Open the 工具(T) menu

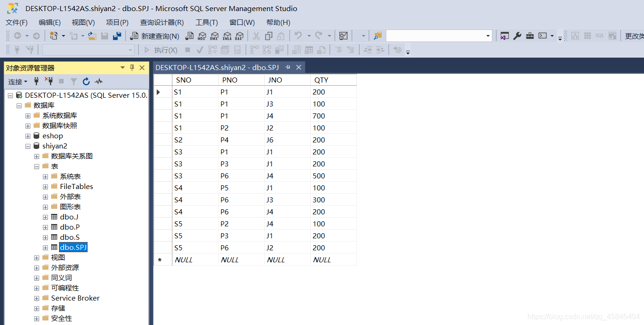(207, 22)
